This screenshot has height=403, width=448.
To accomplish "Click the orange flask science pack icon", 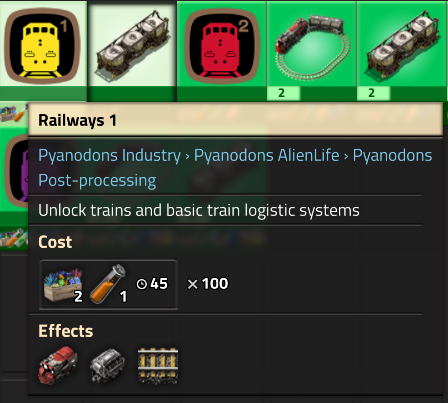I will tap(109, 284).
